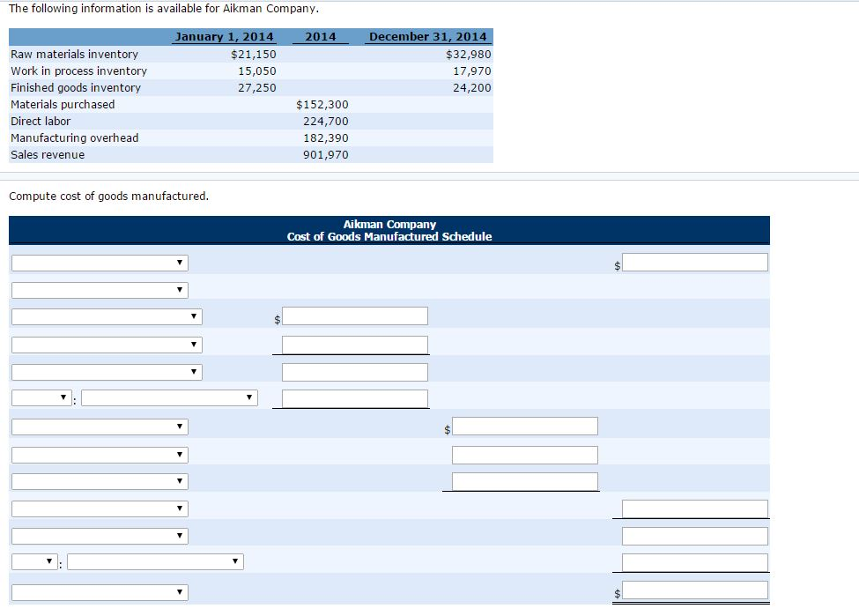Click the 'Work in process inventory' row label
This screenshot has width=859, height=616.
[79, 71]
